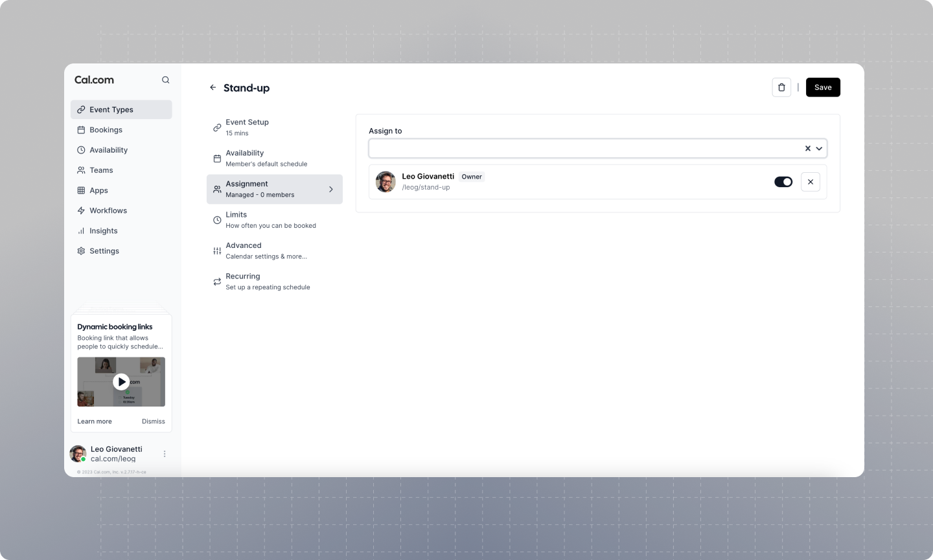The image size is (933, 560).
Task: Toggle the switch for Leo Giovanetti
Action: click(783, 182)
